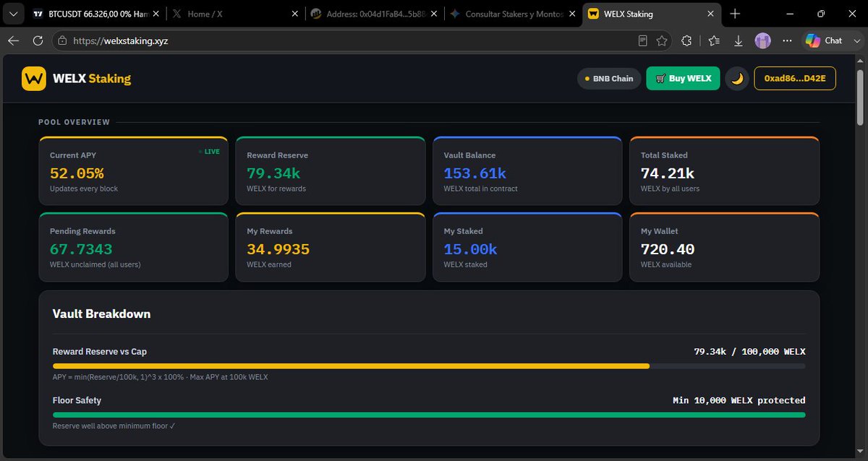Close the BTCUSDT tab

pyautogui.click(x=156, y=14)
